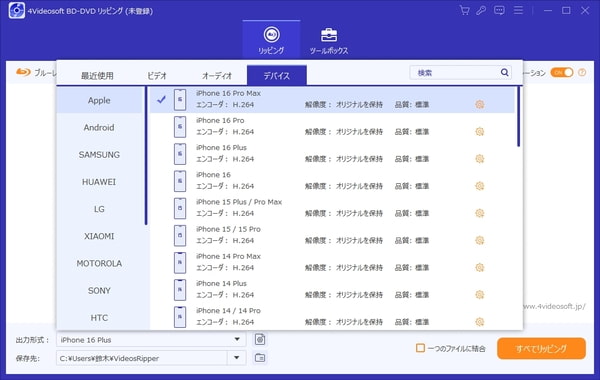
Task: Open the ツールボックス tab
Action: click(329, 41)
